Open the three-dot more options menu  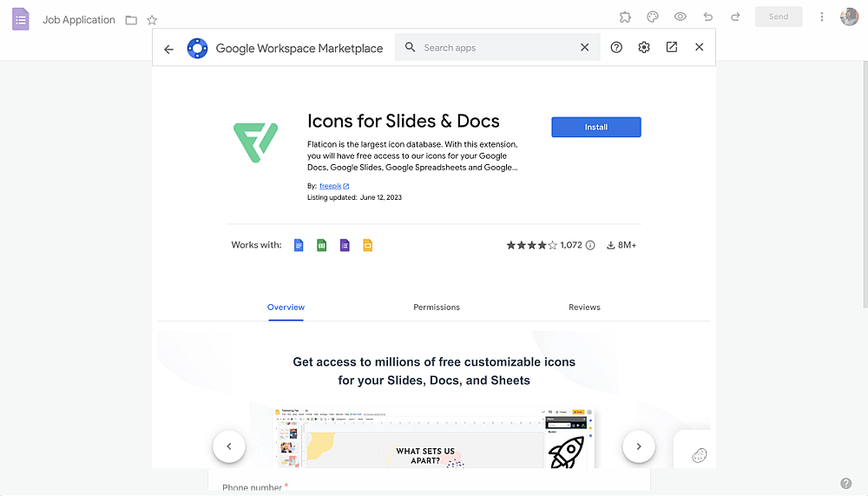(x=821, y=17)
